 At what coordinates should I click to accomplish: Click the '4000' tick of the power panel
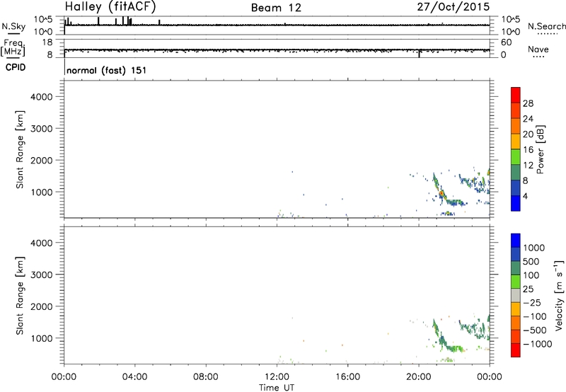tap(42, 97)
